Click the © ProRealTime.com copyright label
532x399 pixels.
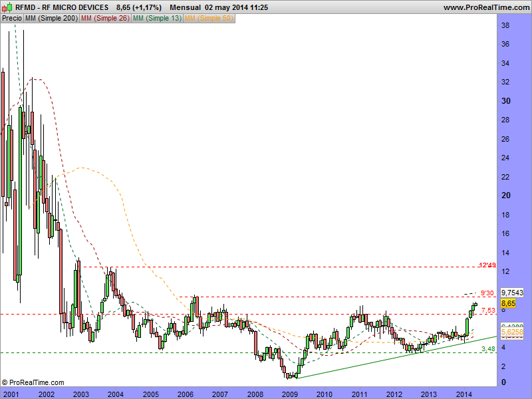point(33,382)
